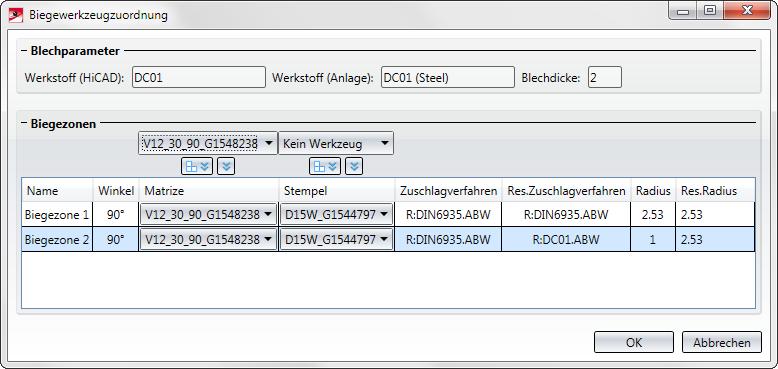Click the table-fill icon under the Kein Werkzeug dropdown
This screenshot has height=369, width=778.
[325, 167]
